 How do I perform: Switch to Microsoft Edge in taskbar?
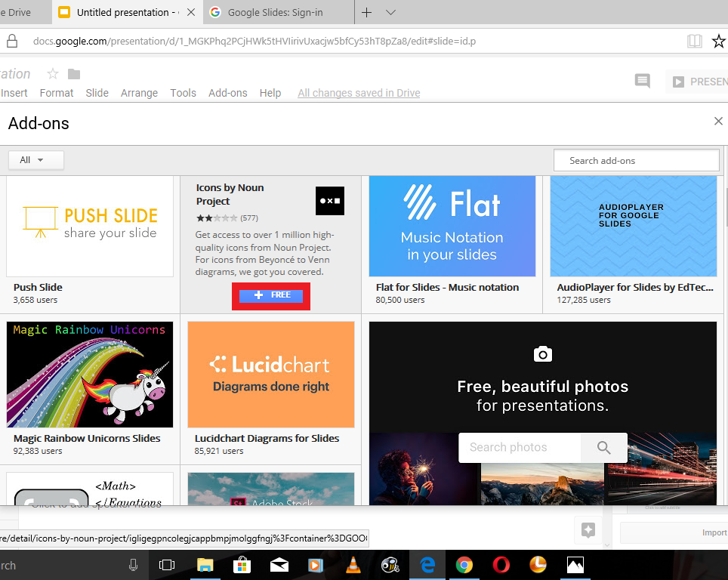[x=427, y=565]
